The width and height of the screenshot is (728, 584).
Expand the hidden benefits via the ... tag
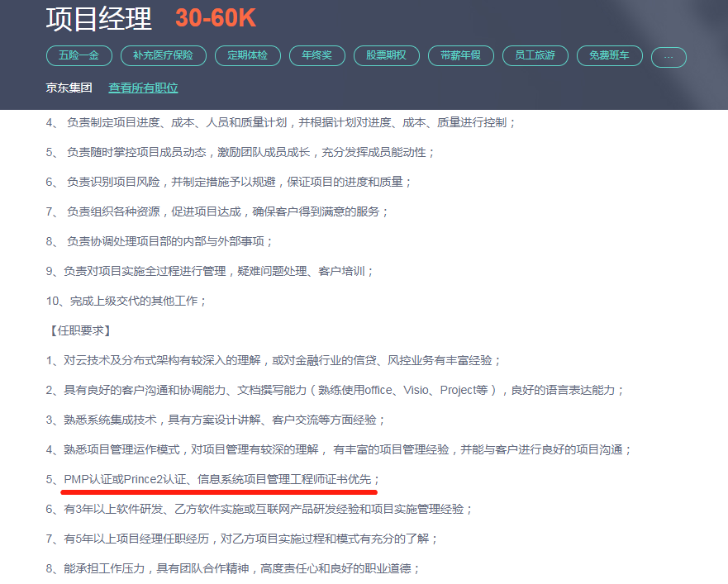tap(668, 57)
